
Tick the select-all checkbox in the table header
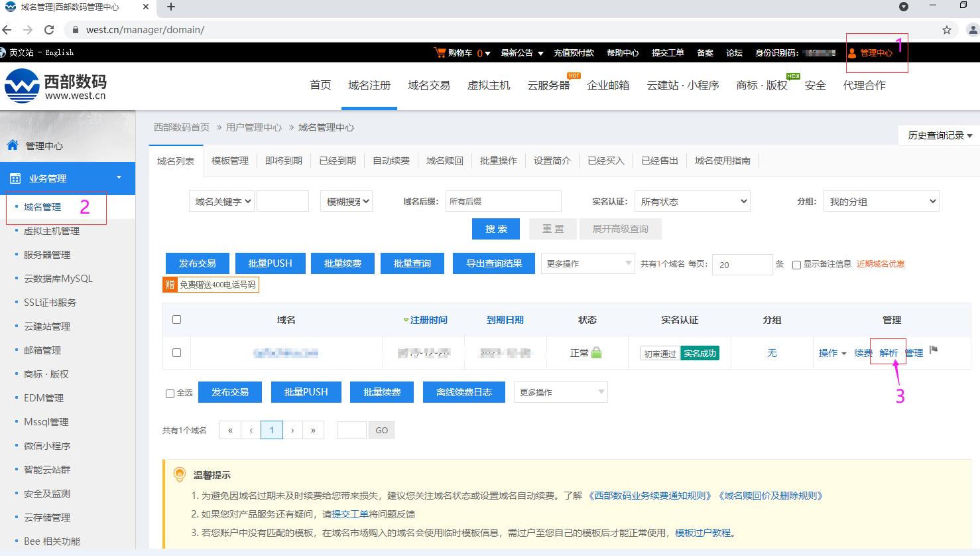coord(176,319)
